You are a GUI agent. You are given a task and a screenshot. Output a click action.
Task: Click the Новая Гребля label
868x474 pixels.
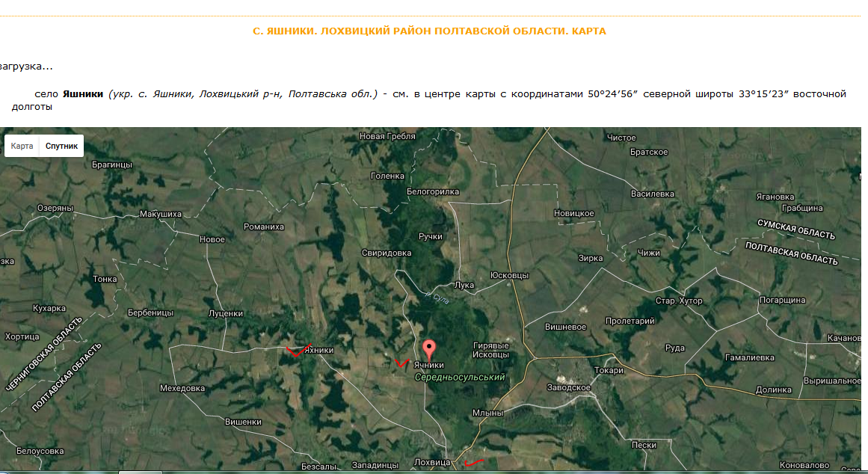coord(387,136)
